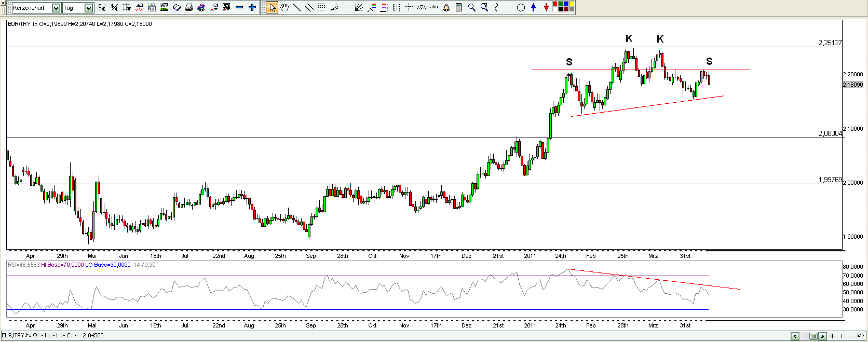Open the grid options icon
This screenshot has width=868, height=342.
click(x=127, y=7)
